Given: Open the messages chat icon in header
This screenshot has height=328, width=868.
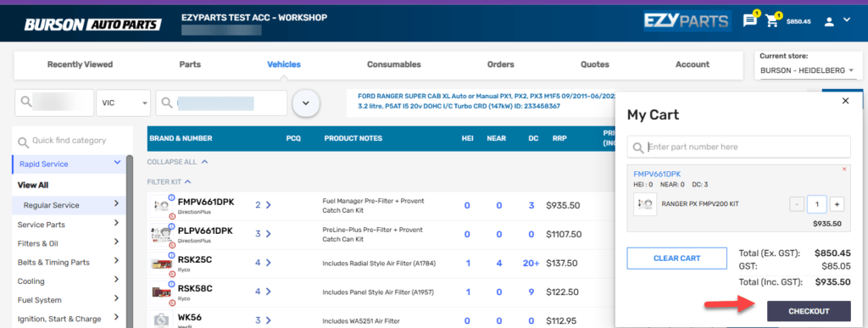Looking at the screenshot, I should (x=749, y=21).
